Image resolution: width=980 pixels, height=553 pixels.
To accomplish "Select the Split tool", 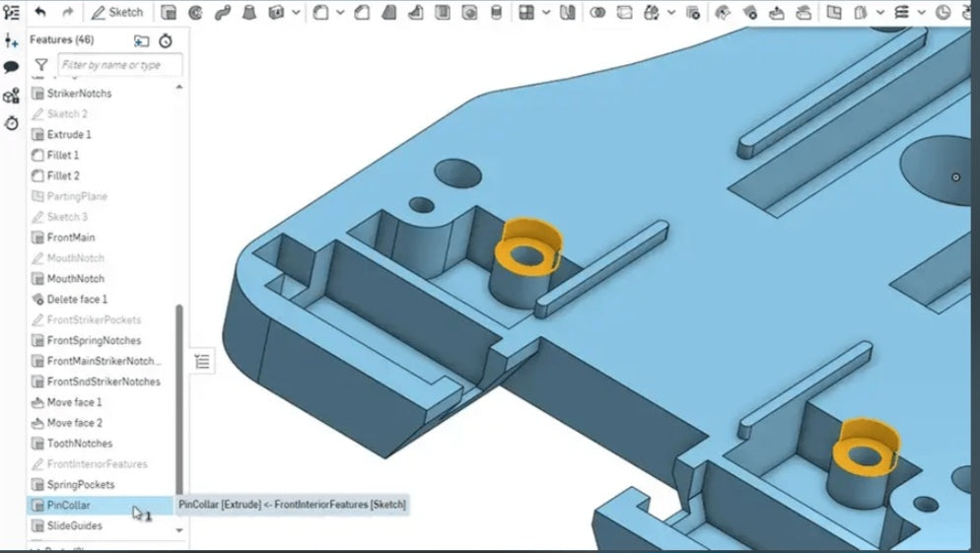I will click(624, 13).
